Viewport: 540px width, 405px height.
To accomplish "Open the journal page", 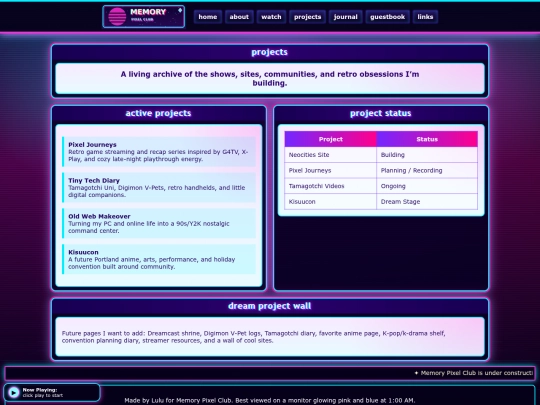I will tap(345, 17).
